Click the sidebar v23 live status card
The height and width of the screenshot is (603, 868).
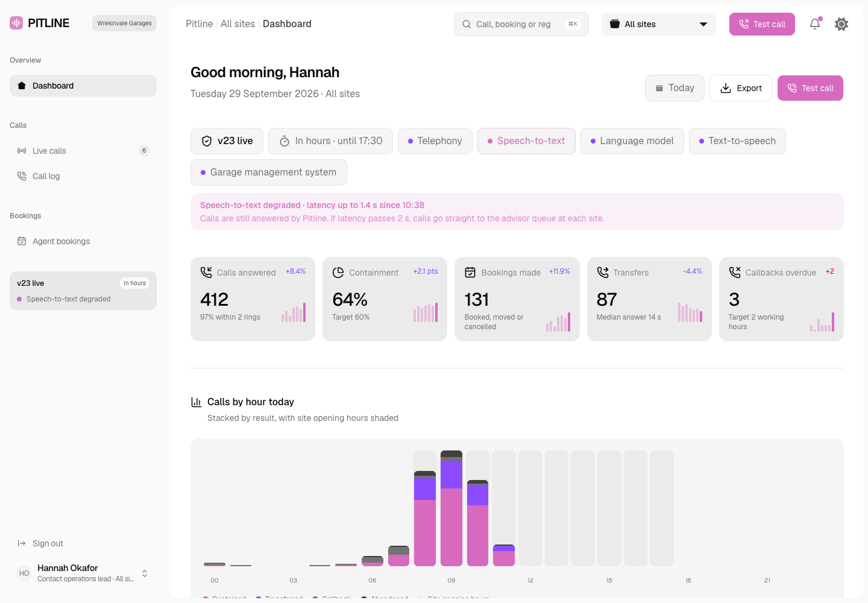coord(83,291)
